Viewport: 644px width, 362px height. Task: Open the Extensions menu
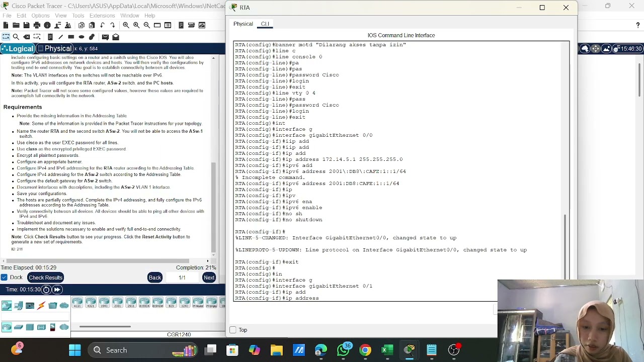tap(102, 16)
